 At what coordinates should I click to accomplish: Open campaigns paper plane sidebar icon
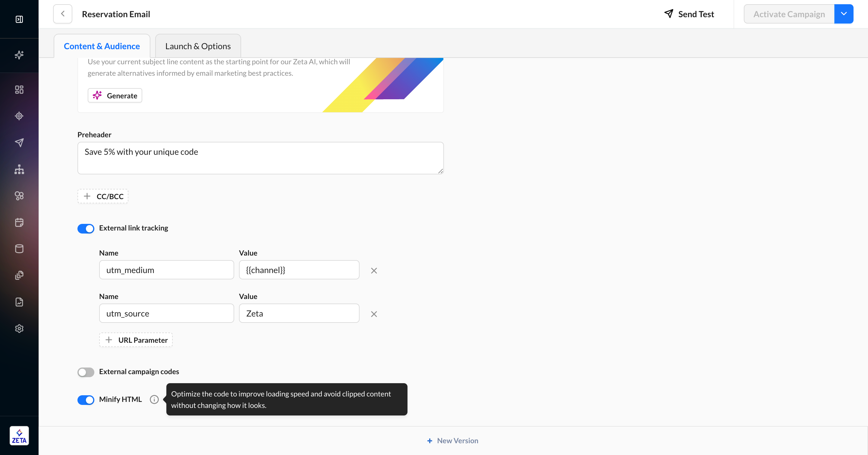19,142
